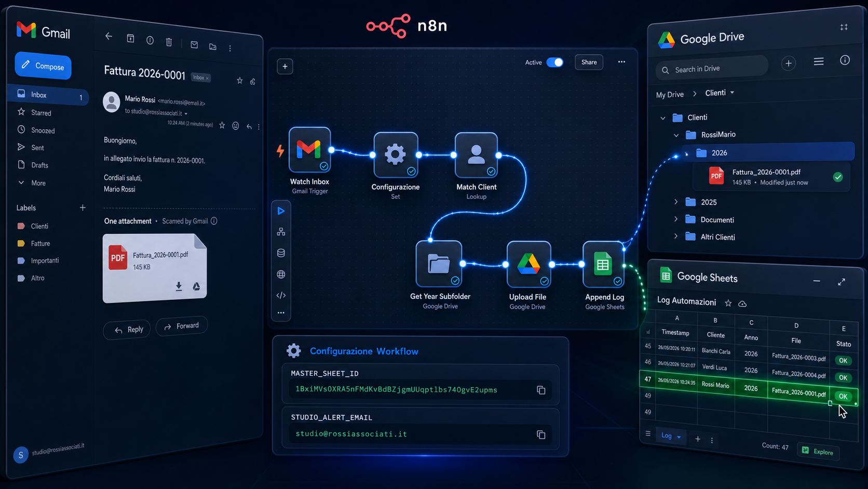
Task: Delete the email with trash icon
Action: [x=169, y=42]
